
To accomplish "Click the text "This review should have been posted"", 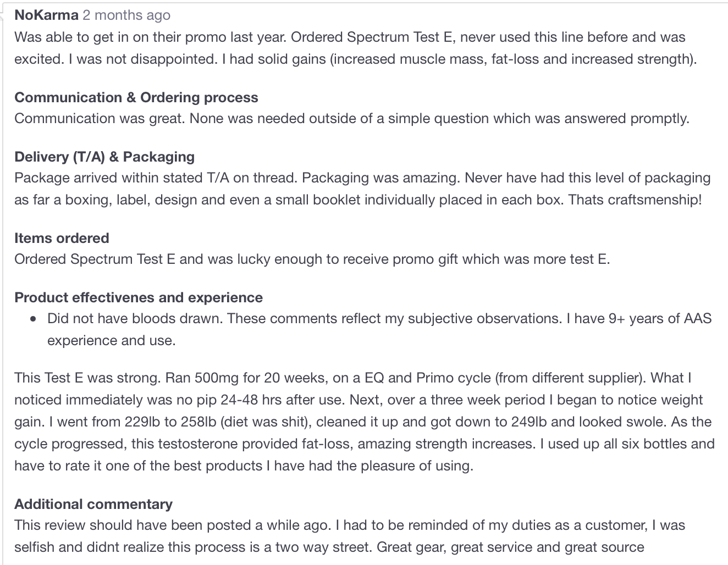I will 143,525.
